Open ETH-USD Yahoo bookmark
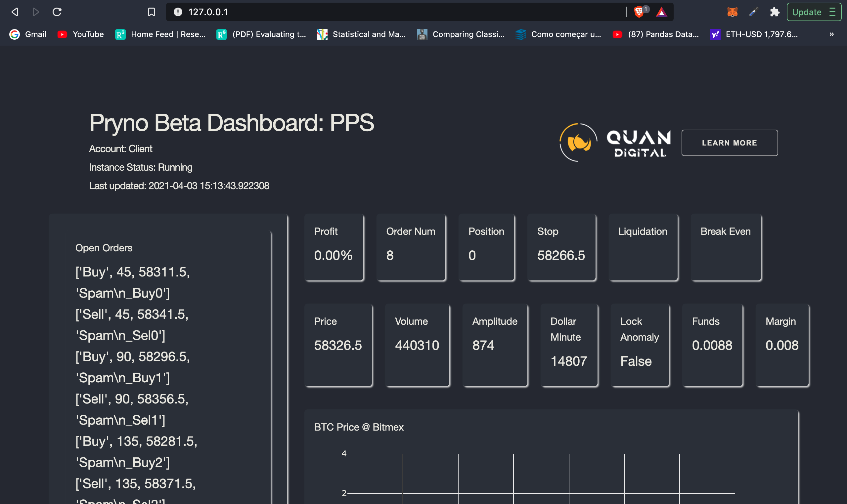 754,34
